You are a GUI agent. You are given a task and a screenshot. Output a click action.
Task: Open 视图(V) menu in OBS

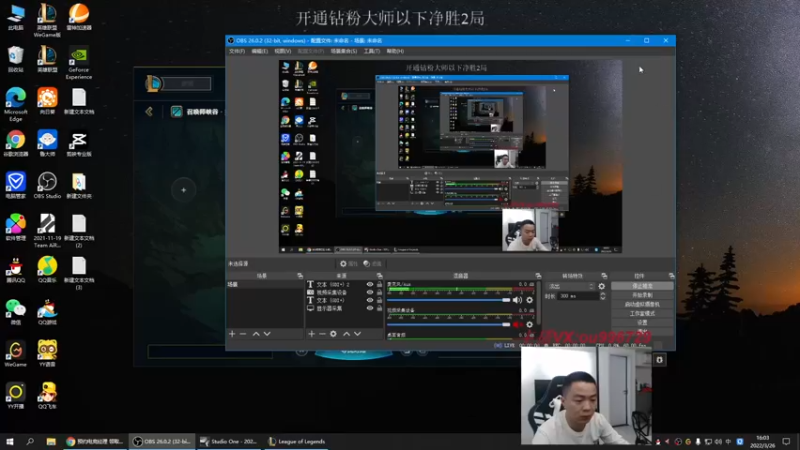coord(283,51)
